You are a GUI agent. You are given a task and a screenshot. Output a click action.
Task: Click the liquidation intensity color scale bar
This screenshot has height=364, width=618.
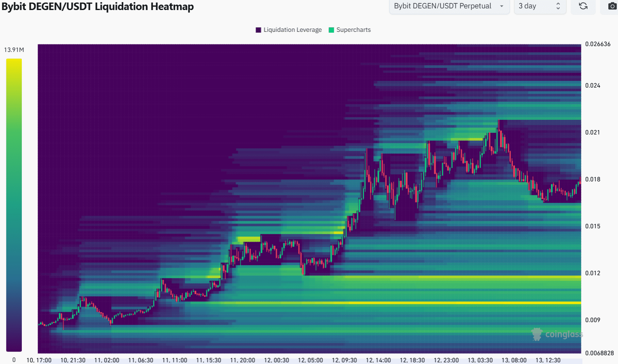coord(14,205)
